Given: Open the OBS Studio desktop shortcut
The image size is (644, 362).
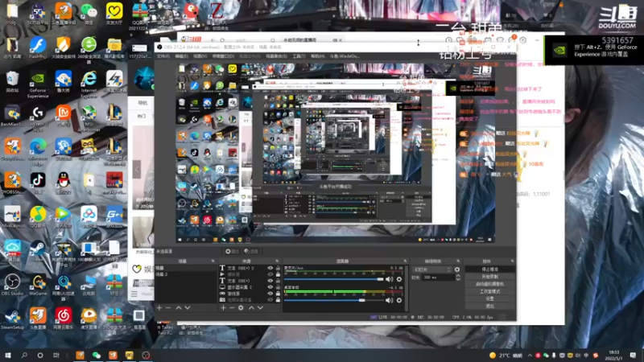Looking at the screenshot, I should pyautogui.click(x=12, y=283).
